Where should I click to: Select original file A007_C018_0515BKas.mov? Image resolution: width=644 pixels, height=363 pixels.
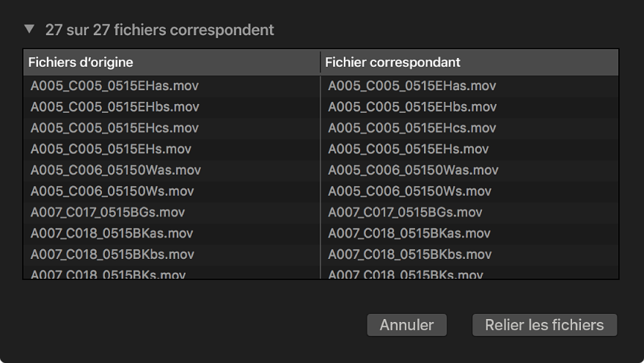tap(111, 234)
